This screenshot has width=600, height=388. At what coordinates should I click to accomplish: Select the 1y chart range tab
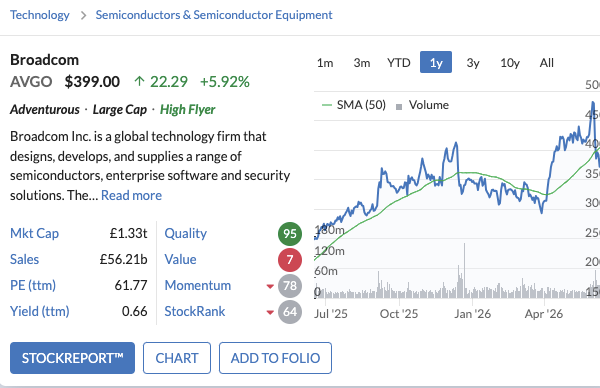[436, 62]
